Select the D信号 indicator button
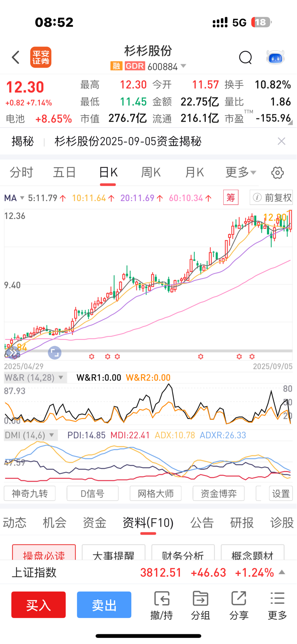The width and height of the screenshot is (297, 644). pyautogui.click(x=93, y=494)
